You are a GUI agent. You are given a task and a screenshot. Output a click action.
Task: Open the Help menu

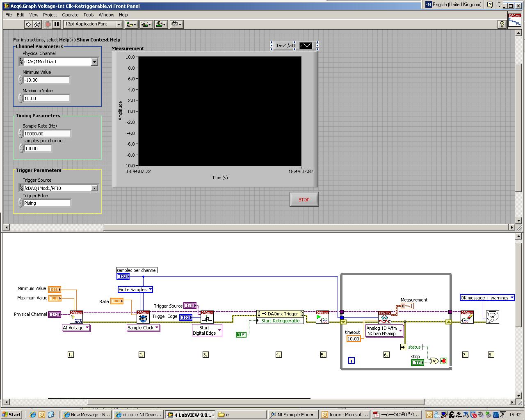[123, 15]
